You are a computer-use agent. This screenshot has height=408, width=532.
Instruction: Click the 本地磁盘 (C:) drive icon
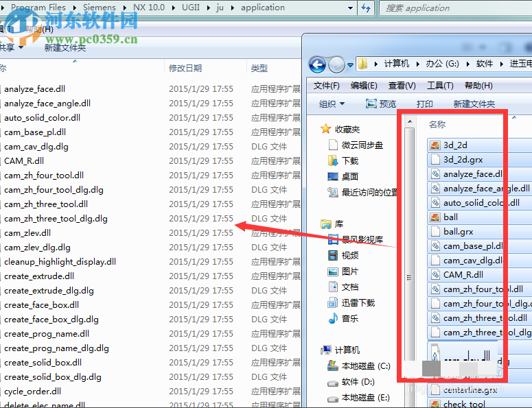pos(332,365)
